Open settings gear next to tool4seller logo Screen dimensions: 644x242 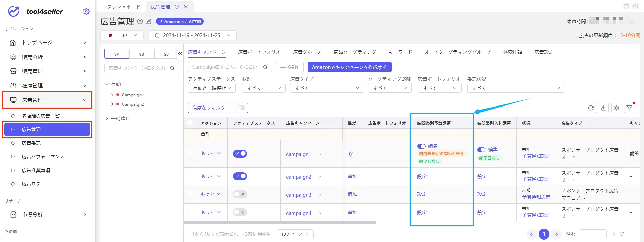(86, 11)
